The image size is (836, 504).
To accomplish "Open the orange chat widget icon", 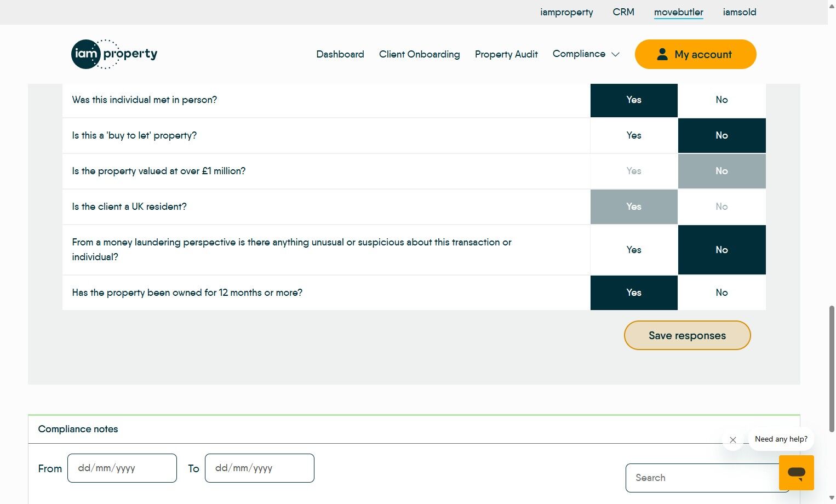I will (x=796, y=473).
